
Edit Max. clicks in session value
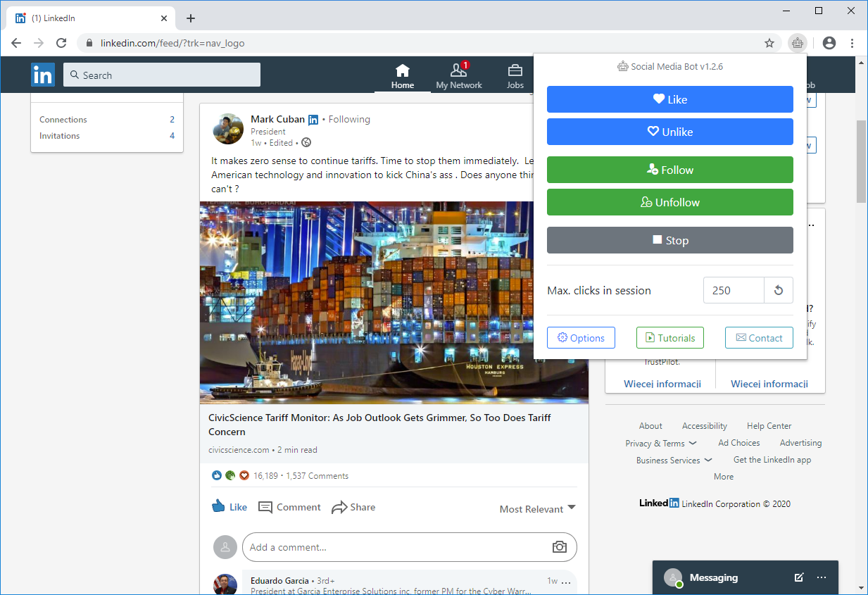(734, 290)
